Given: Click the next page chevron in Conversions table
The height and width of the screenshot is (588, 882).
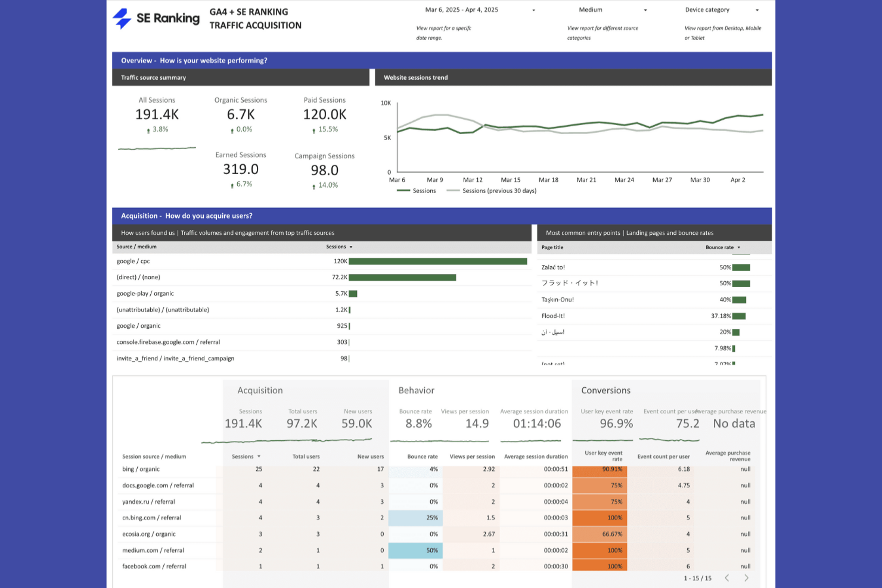Looking at the screenshot, I should click(x=746, y=577).
